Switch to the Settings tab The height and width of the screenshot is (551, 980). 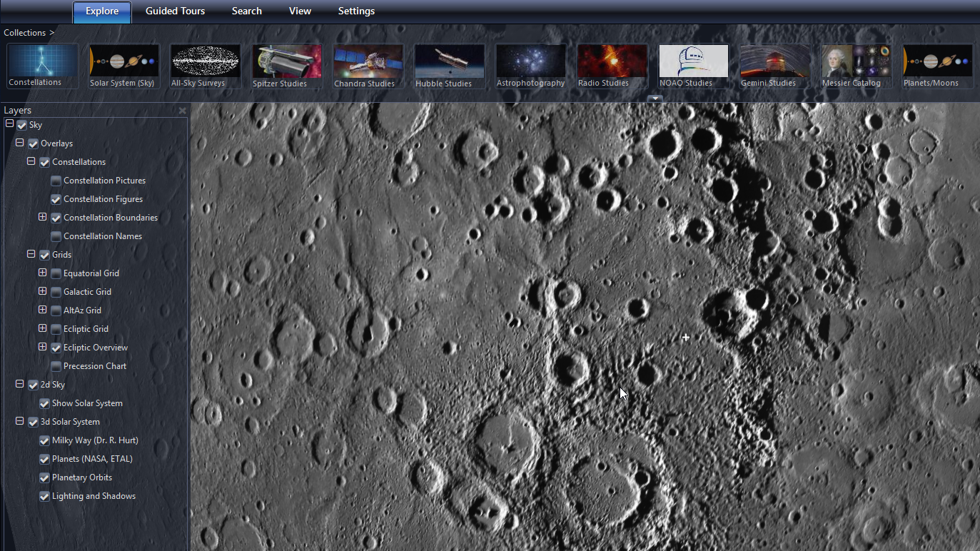pyautogui.click(x=356, y=11)
